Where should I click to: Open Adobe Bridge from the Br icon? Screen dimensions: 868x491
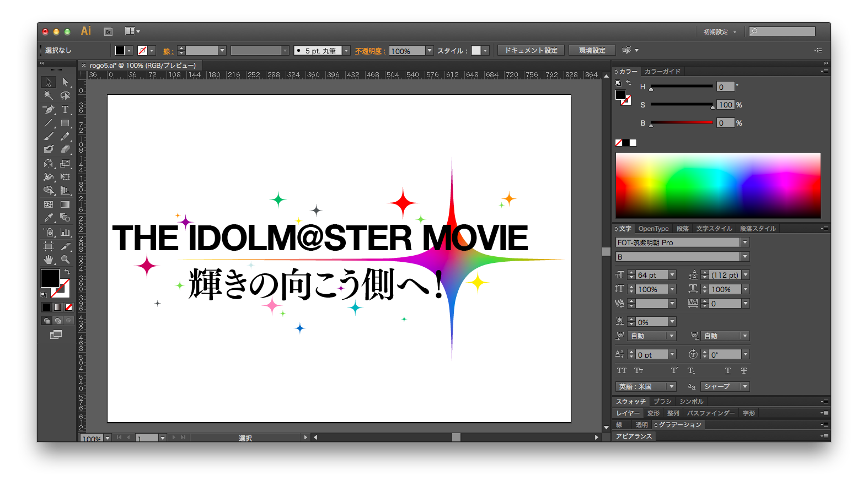point(108,32)
